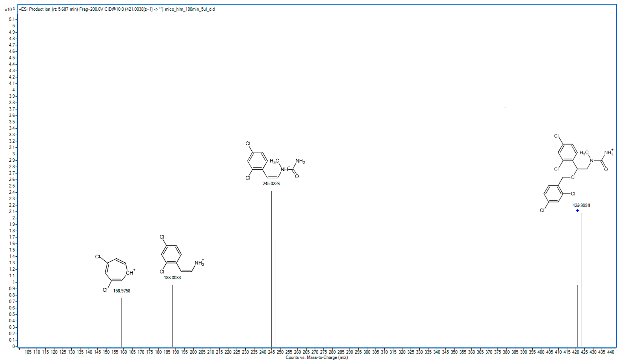
Task: Select the 158.9758 peak label
Action: [x=122, y=291]
